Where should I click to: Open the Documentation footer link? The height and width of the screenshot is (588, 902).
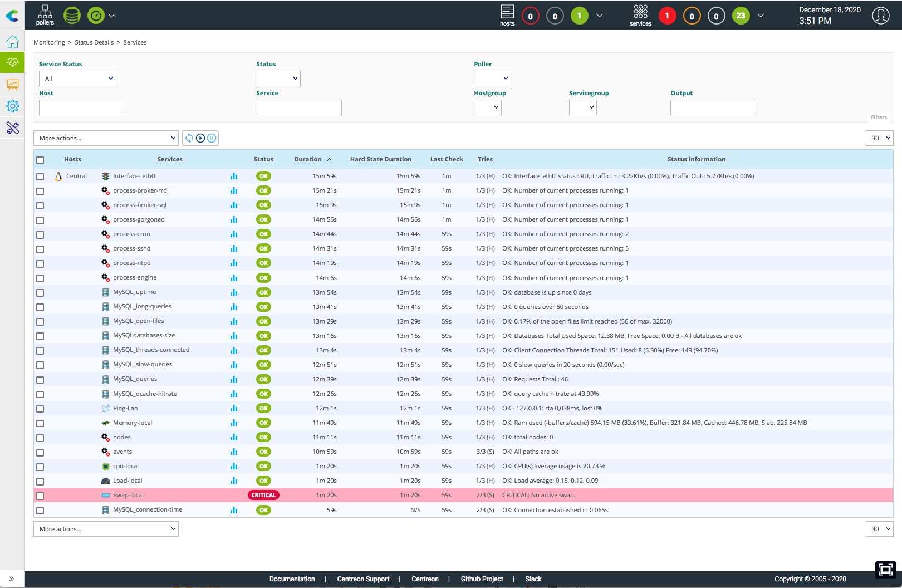(292, 579)
